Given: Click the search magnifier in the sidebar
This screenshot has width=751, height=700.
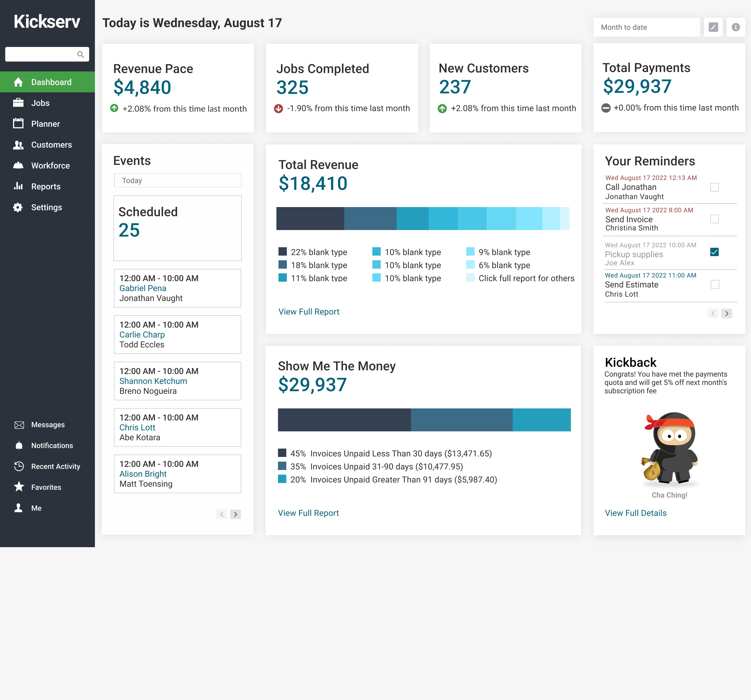Looking at the screenshot, I should pos(81,54).
